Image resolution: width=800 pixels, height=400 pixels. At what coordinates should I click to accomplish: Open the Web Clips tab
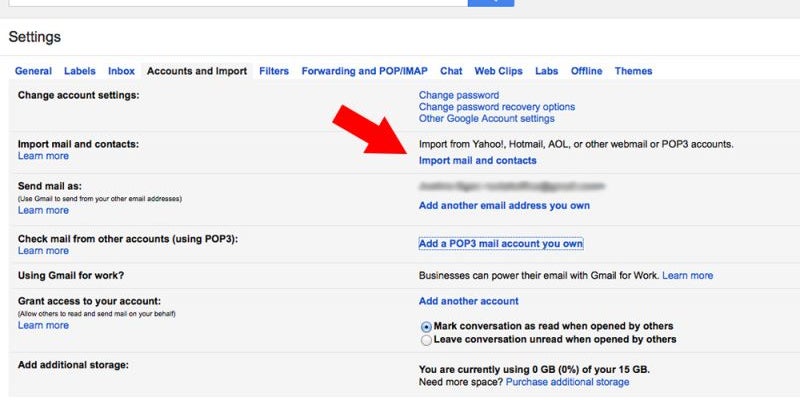click(x=498, y=71)
